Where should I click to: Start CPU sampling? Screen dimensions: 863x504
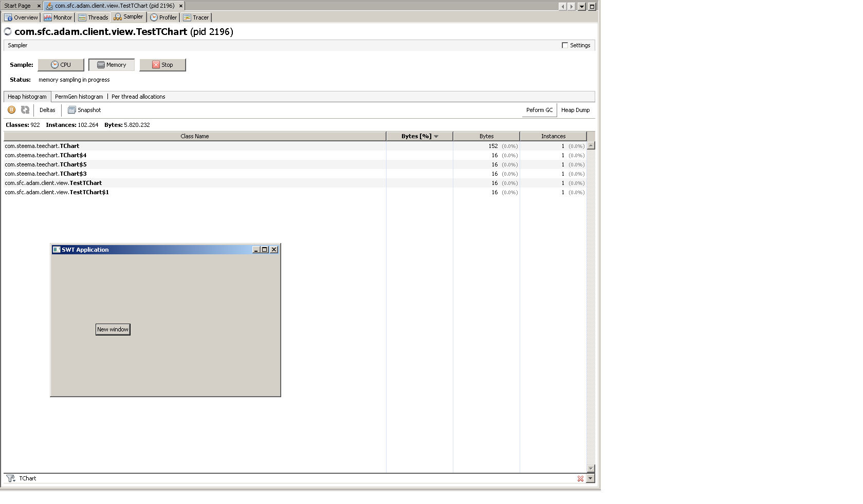[61, 65]
